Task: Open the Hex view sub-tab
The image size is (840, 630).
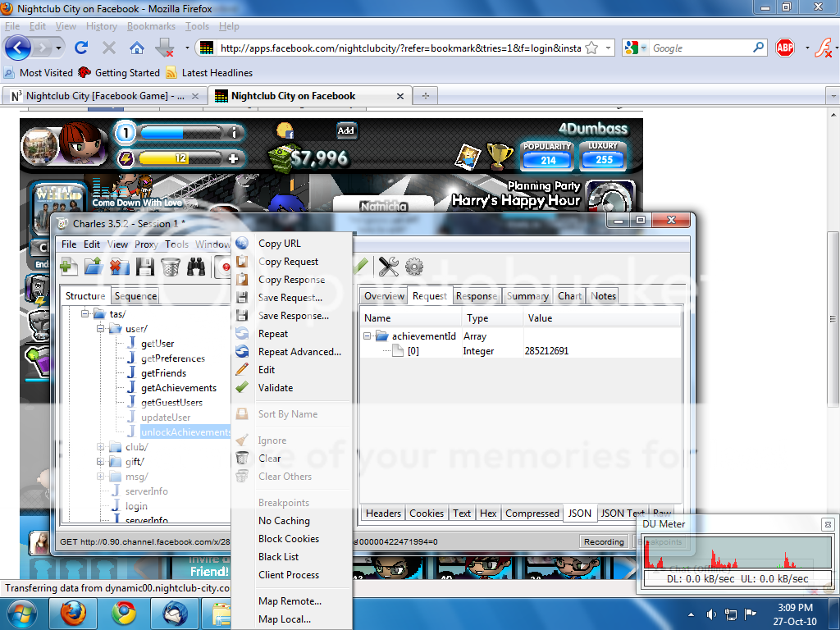Action: click(x=488, y=514)
